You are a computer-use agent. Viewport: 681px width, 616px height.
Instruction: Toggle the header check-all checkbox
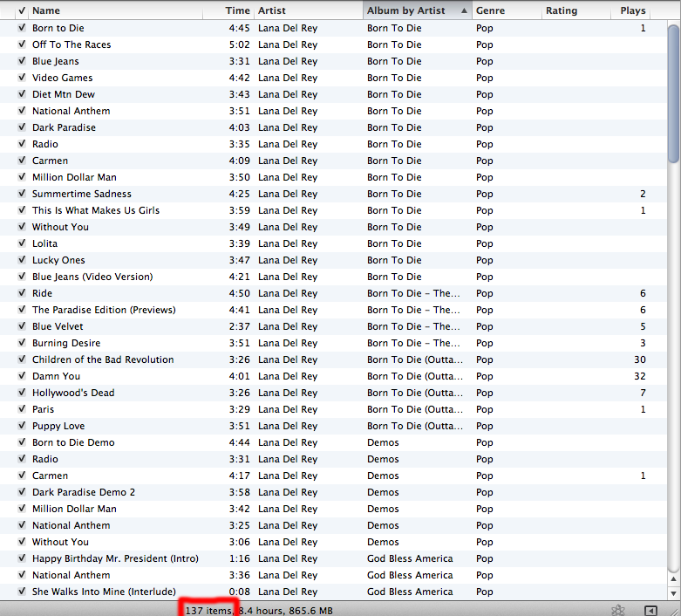[22, 10]
